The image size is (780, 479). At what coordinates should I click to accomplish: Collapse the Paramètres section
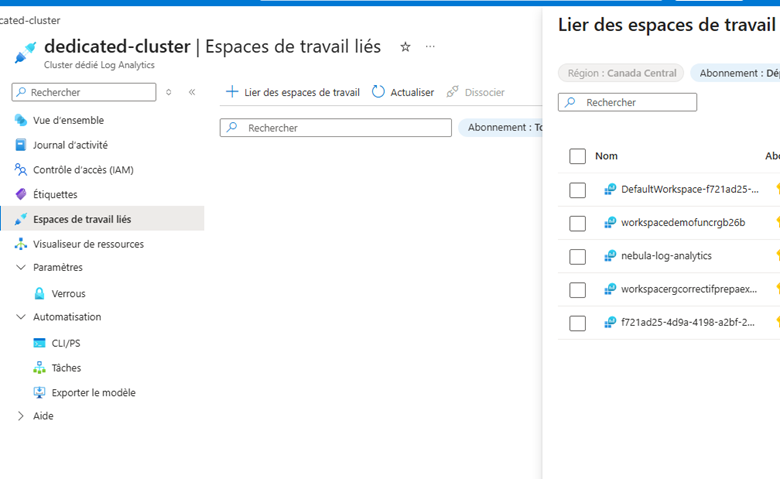coord(21,268)
